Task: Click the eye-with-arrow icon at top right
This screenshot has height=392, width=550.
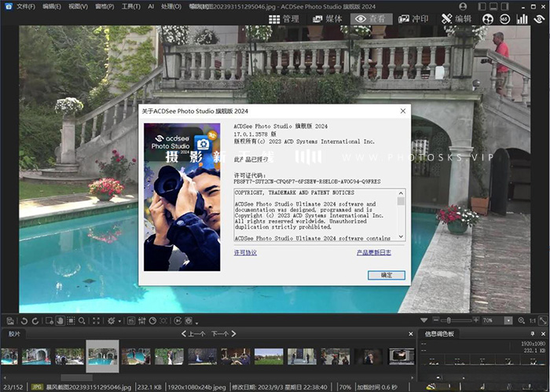Action: point(539,19)
